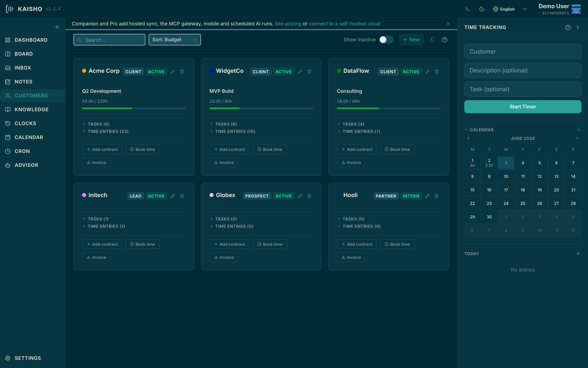Delete Initech with trash icon
This screenshot has width=588, height=368.
(182, 196)
